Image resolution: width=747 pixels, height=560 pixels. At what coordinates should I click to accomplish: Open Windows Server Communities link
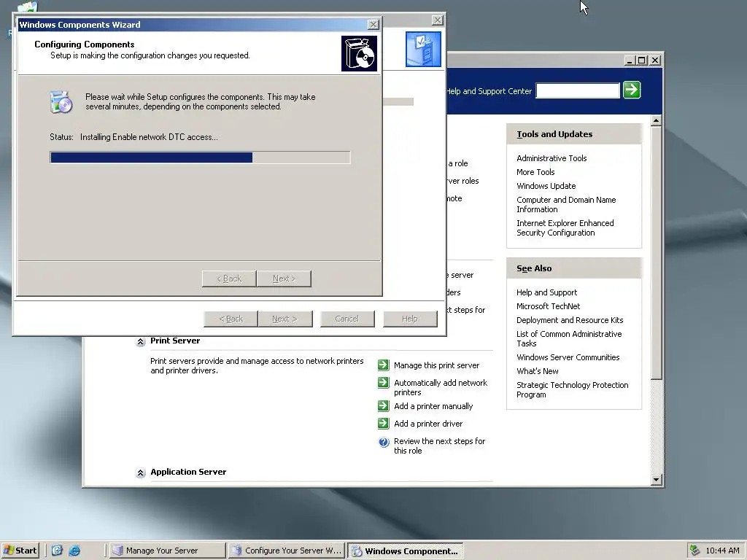[x=568, y=357]
